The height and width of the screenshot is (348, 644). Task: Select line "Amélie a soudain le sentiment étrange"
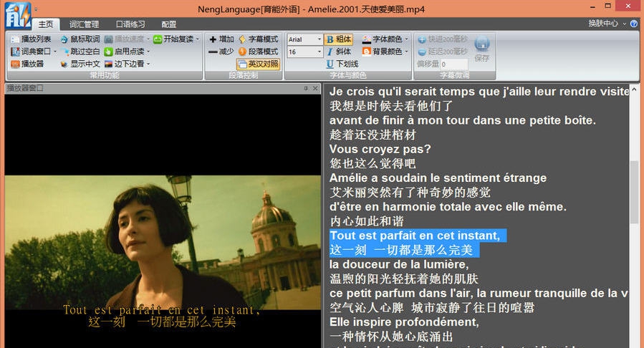[438, 178]
